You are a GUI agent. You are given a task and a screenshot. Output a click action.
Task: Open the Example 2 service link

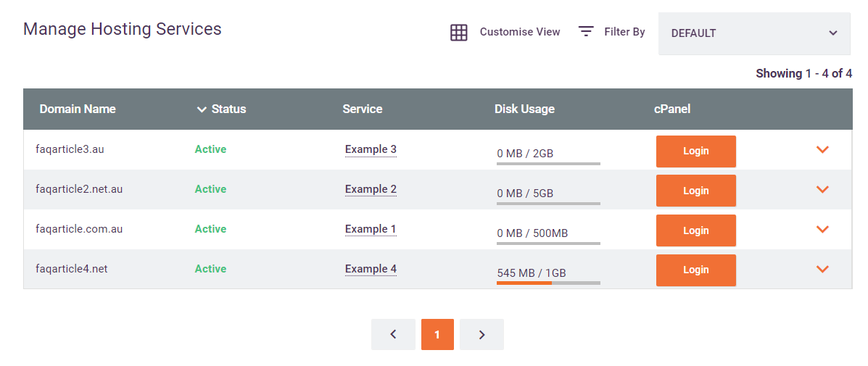[x=371, y=189]
